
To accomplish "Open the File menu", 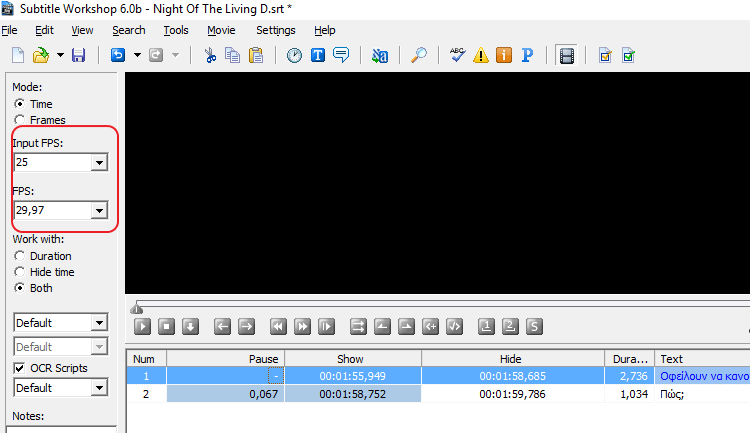I will pyautogui.click(x=10, y=30).
